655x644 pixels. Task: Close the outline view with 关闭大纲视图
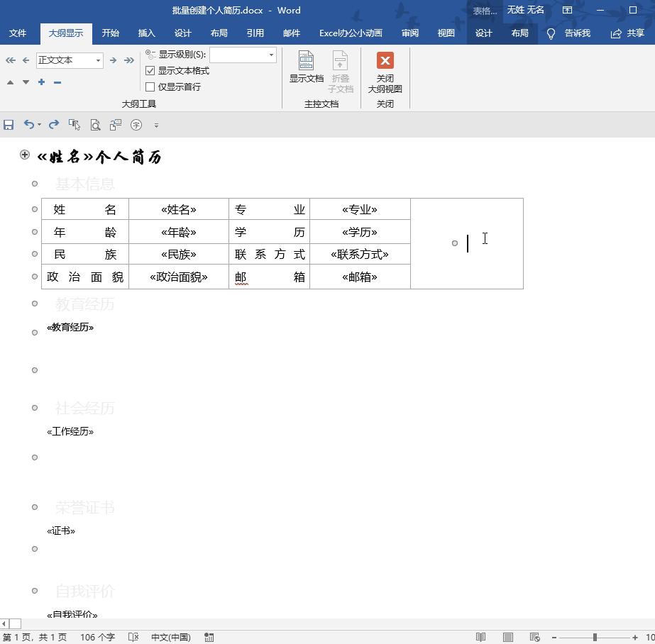[x=384, y=74]
